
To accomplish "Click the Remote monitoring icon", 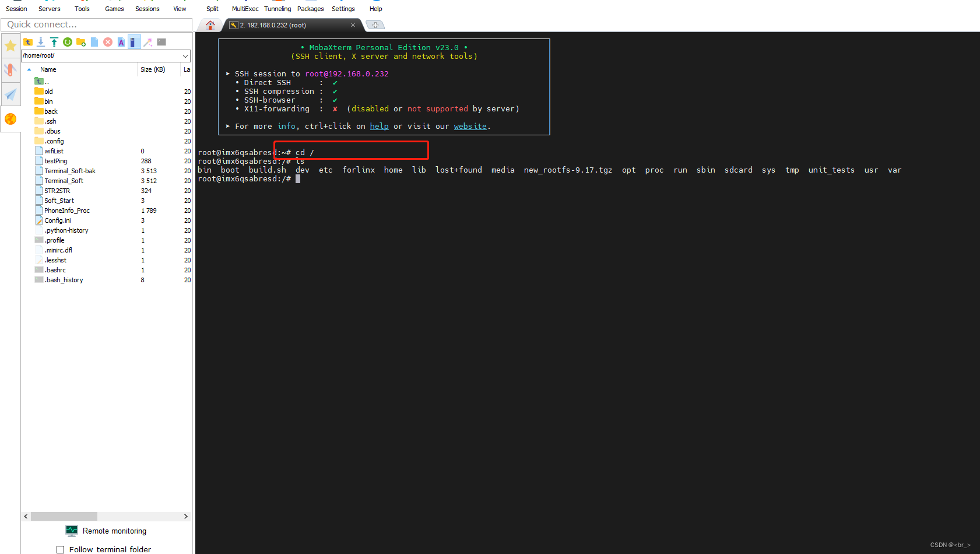I will coord(72,531).
